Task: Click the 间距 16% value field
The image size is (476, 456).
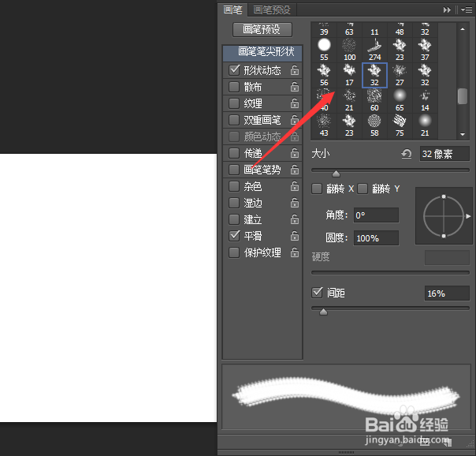Action: 447,293
